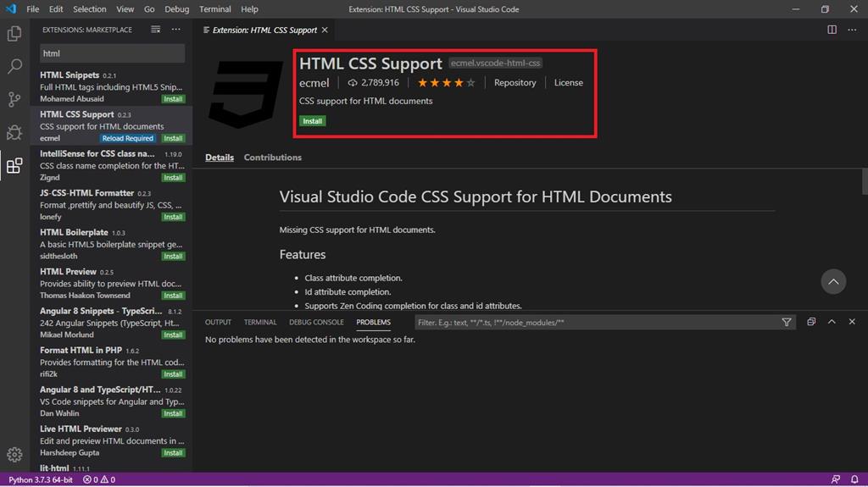Screen dimensions: 868x487
Task: Install the JS-CSS-HTML Formatter extension
Action: tap(173, 217)
